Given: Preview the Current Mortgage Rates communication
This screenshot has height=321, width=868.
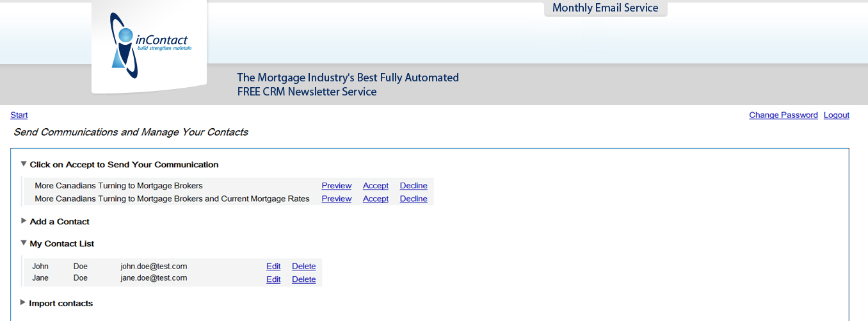Looking at the screenshot, I should coord(337,199).
